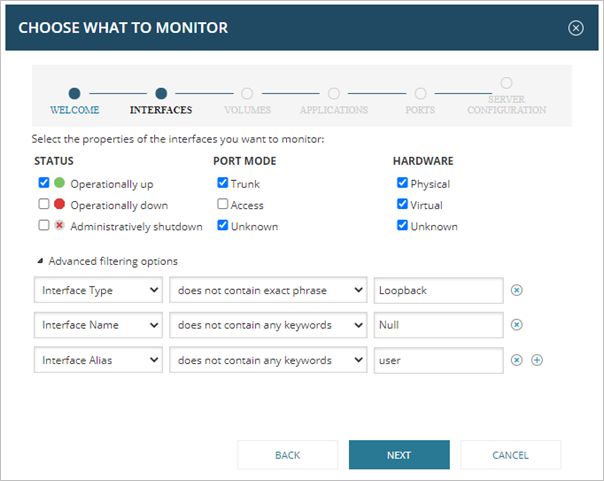Remove the Loopback filter row
Viewport: 604px width, 481px height.
click(516, 290)
